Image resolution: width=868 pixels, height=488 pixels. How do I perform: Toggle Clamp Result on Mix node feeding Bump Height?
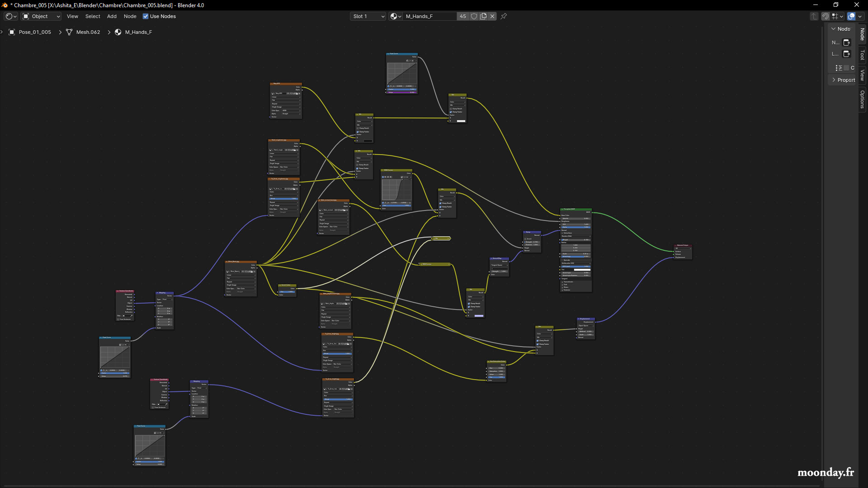[x=440, y=203]
